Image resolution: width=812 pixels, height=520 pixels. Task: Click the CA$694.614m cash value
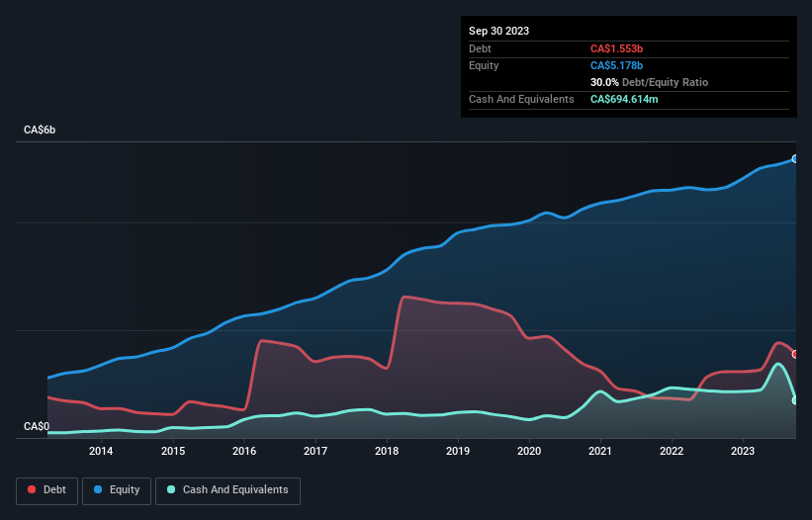(624, 99)
